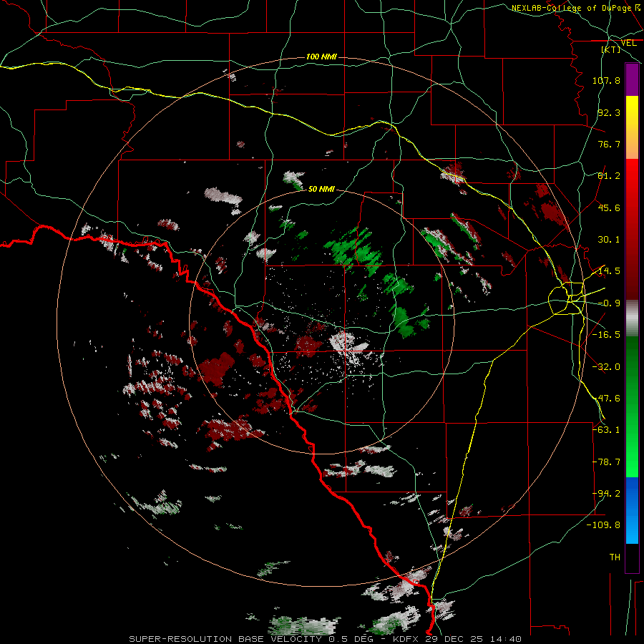Click the 92.3 legend value

pyautogui.click(x=609, y=112)
